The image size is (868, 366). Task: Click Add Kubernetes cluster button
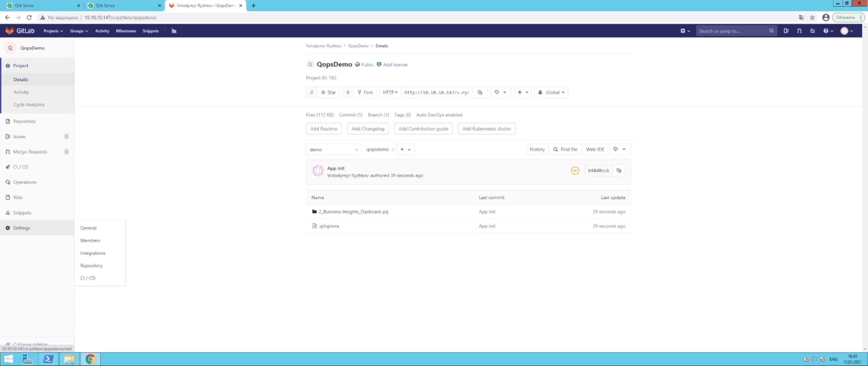pyautogui.click(x=486, y=128)
